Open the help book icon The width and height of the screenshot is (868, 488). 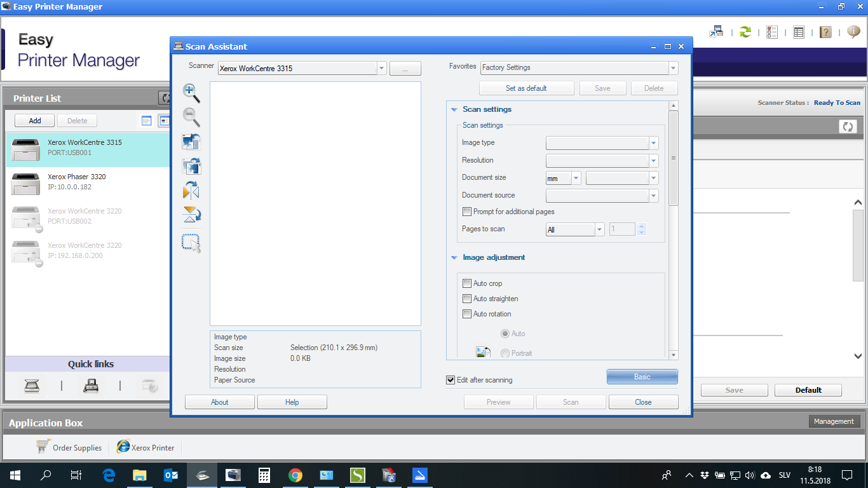[825, 32]
